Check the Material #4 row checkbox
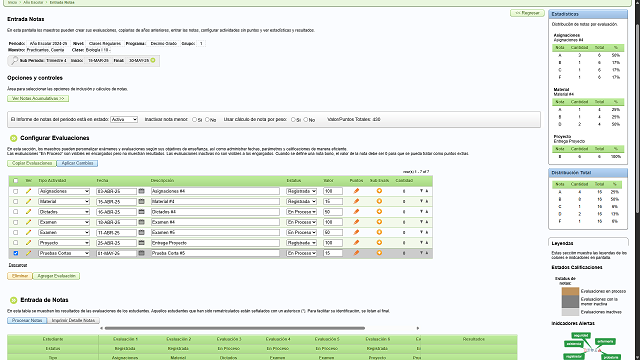The height and width of the screenshot is (360, 640). 16,201
